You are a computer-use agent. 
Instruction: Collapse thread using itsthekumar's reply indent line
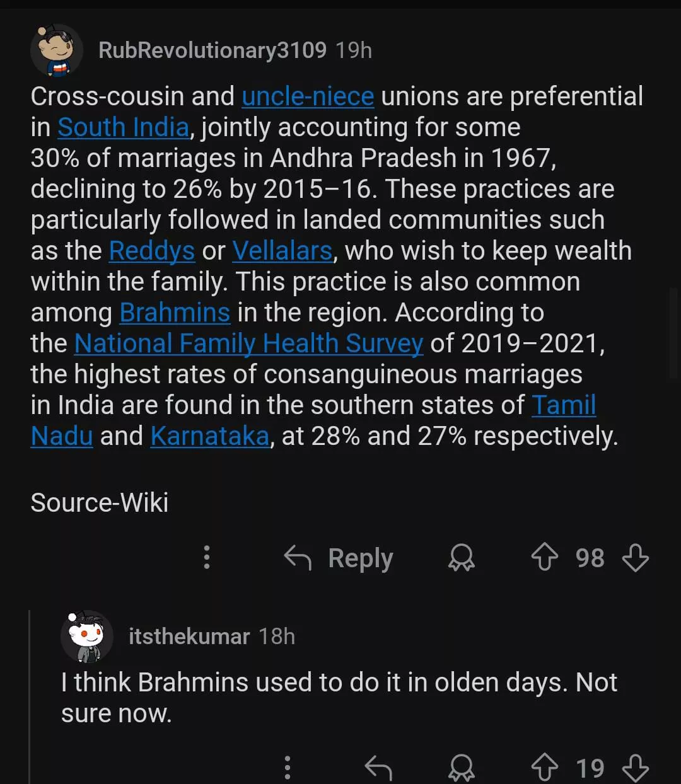(x=30, y=693)
